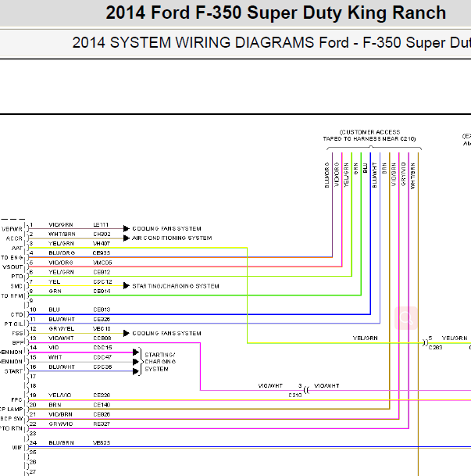Click the 'FPC' pin name

pos(16,400)
